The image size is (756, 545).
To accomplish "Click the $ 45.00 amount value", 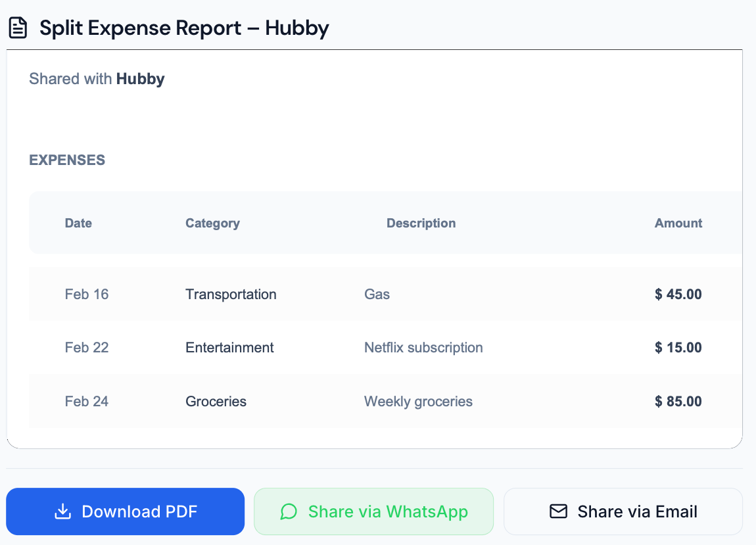I will [677, 294].
